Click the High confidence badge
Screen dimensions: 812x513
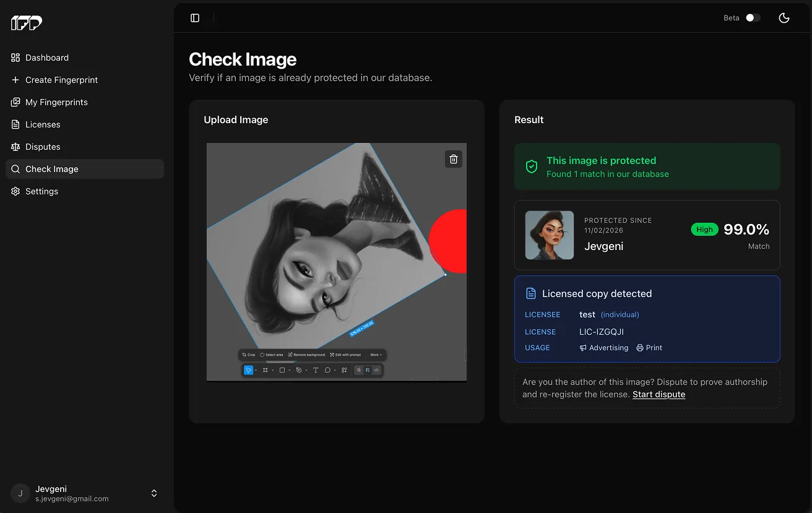coord(704,229)
